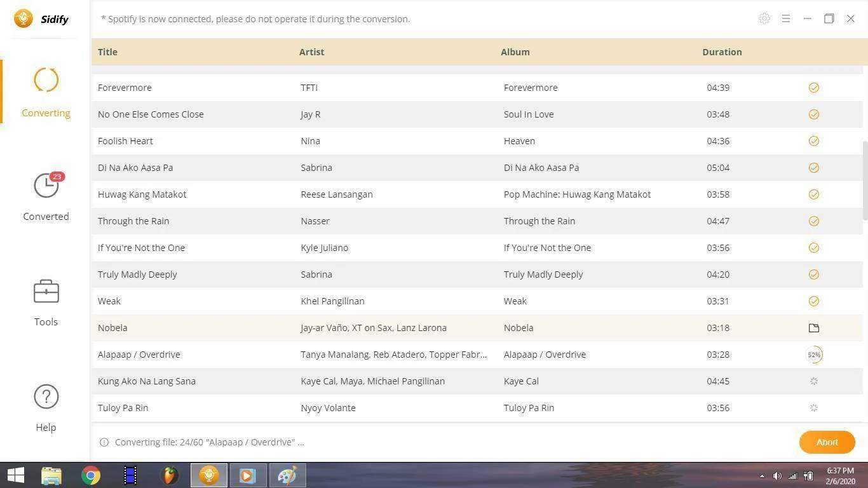Image resolution: width=868 pixels, height=488 pixels.
Task: Click the Album column header
Action: pyautogui.click(x=515, y=52)
